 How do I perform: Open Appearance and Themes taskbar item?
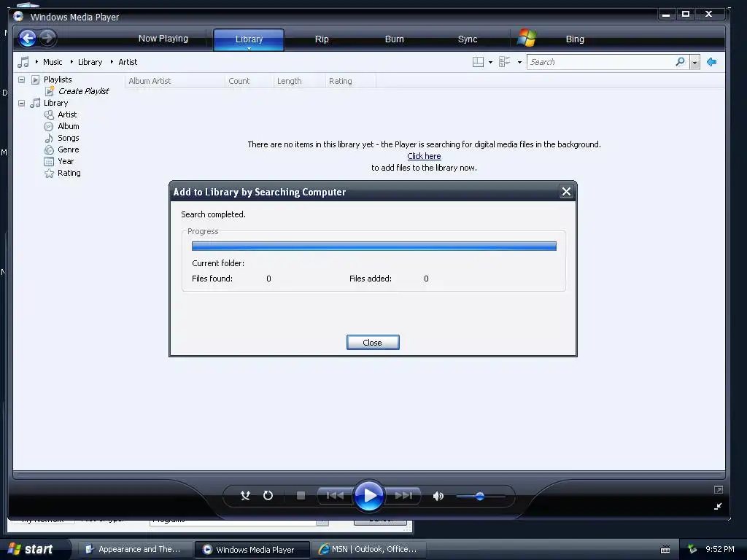[x=135, y=550]
